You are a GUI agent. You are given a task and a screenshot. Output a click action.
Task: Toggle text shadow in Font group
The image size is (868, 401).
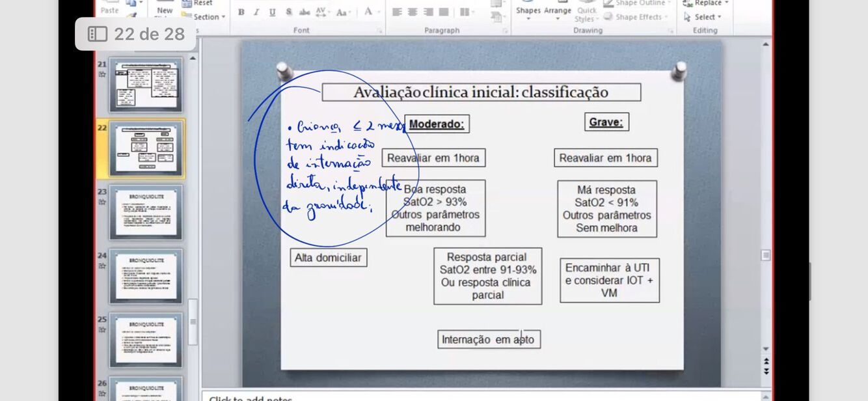point(288,12)
